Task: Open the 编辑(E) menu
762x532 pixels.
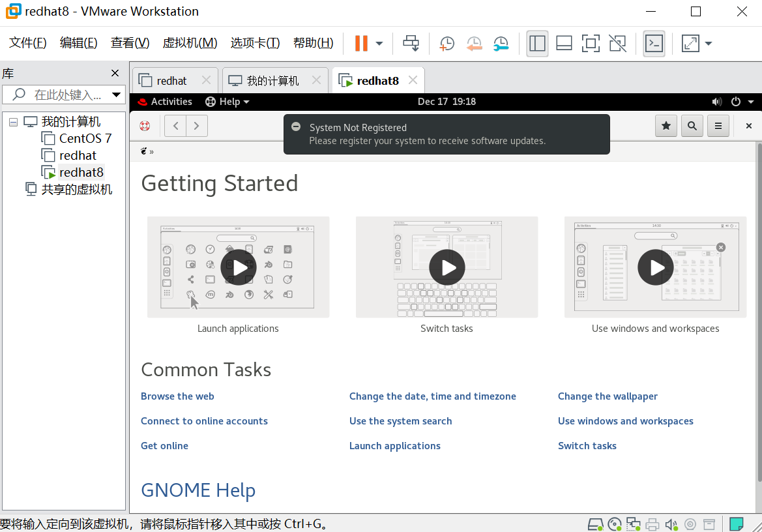Action: tap(78, 43)
